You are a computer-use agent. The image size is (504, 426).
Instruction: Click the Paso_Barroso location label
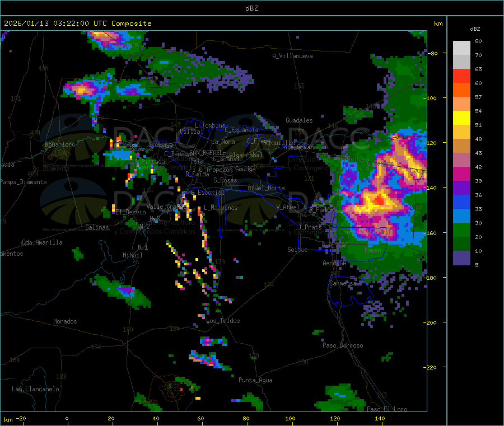343,345
